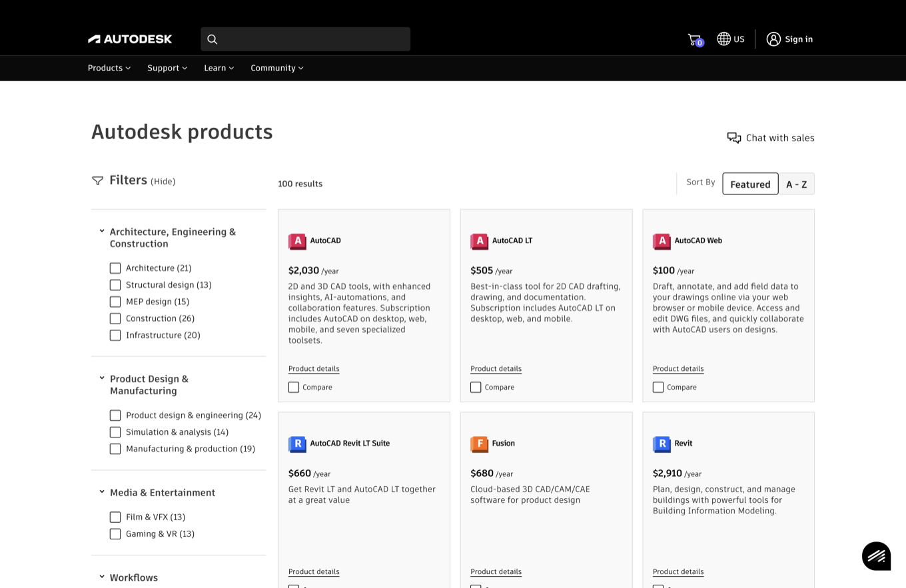The height and width of the screenshot is (588, 906).
Task: Tick Compare checkbox for AutoCAD Web
Action: tap(658, 388)
